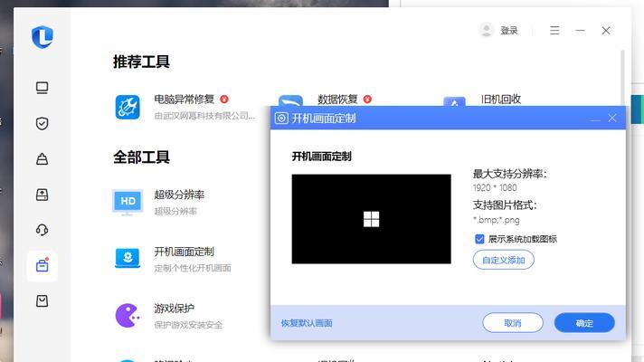Open the hamburger main menu

coord(554,31)
